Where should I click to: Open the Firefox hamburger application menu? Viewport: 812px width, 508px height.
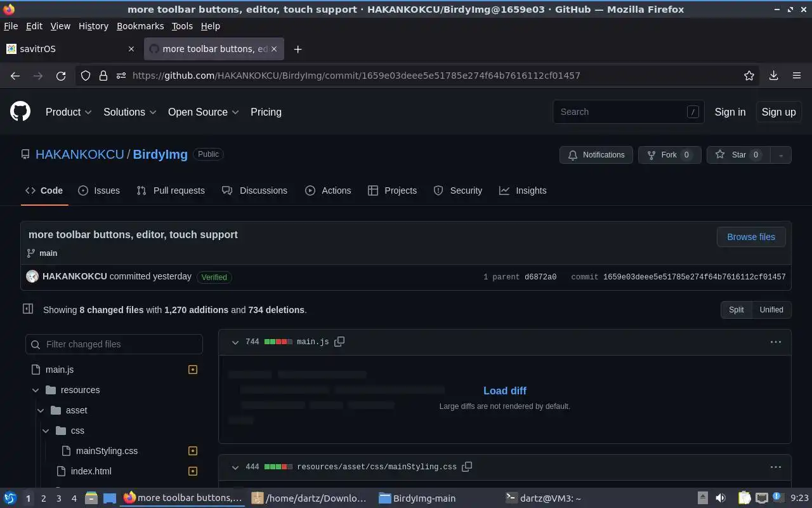click(797, 76)
